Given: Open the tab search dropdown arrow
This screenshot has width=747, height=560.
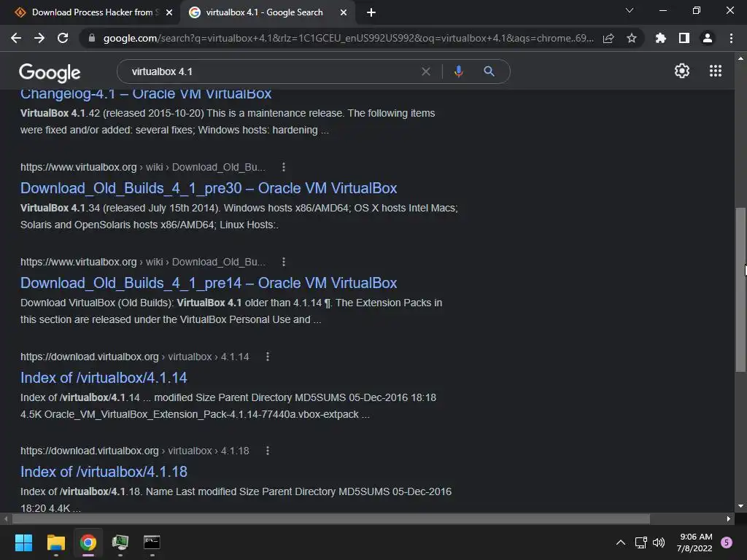Looking at the screenshot, I should tap(630, 10).
